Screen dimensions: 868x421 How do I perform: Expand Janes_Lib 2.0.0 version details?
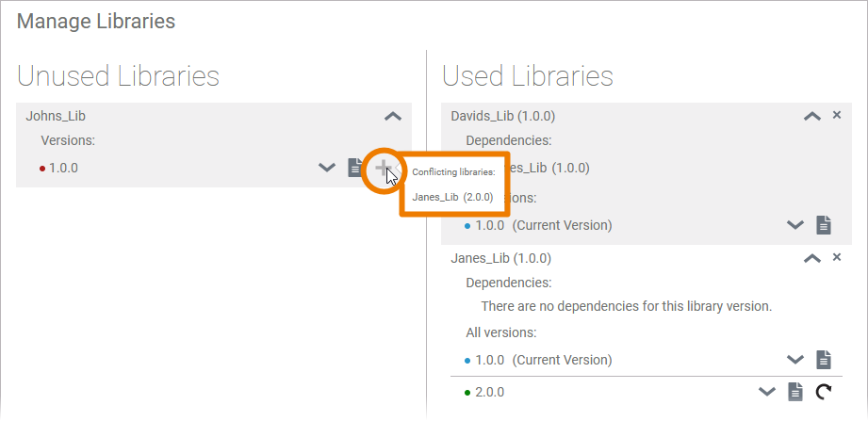(767, 392)
